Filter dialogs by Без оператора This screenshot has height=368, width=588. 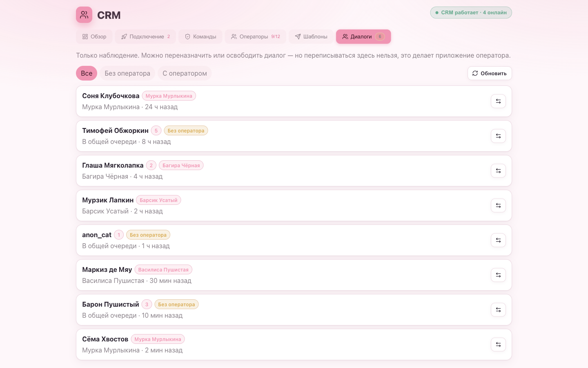(127, 73)
